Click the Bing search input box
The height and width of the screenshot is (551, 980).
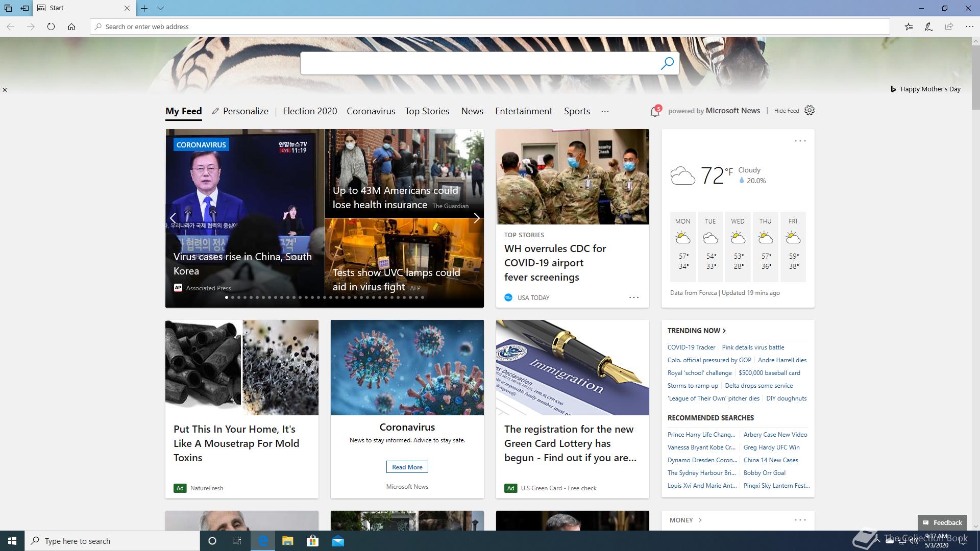pyautogui.click(x=480, y=63)
